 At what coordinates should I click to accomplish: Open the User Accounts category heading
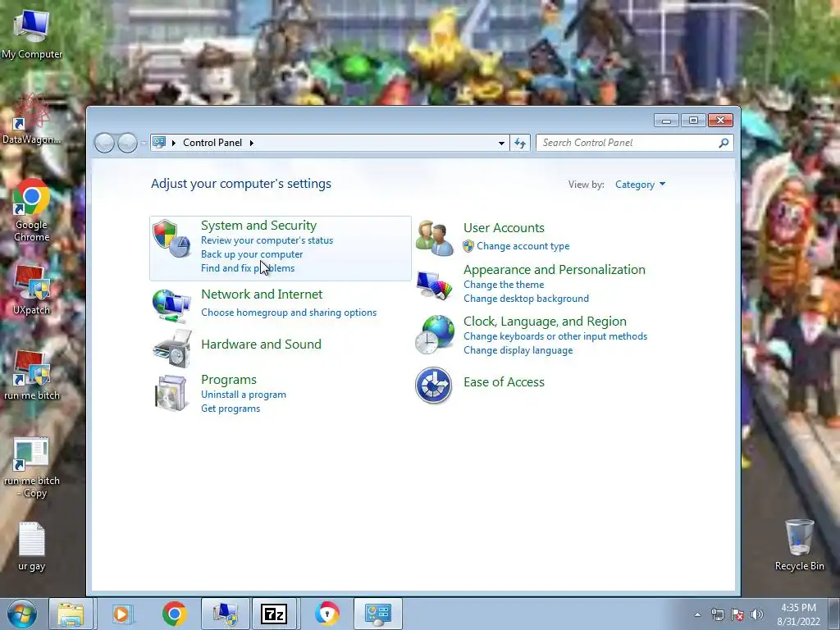pos(504,228)
